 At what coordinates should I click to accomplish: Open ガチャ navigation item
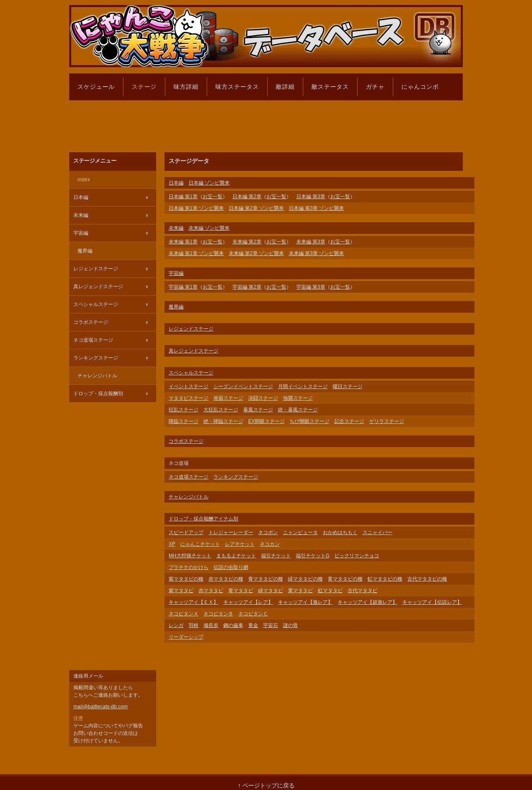[375, 87]
